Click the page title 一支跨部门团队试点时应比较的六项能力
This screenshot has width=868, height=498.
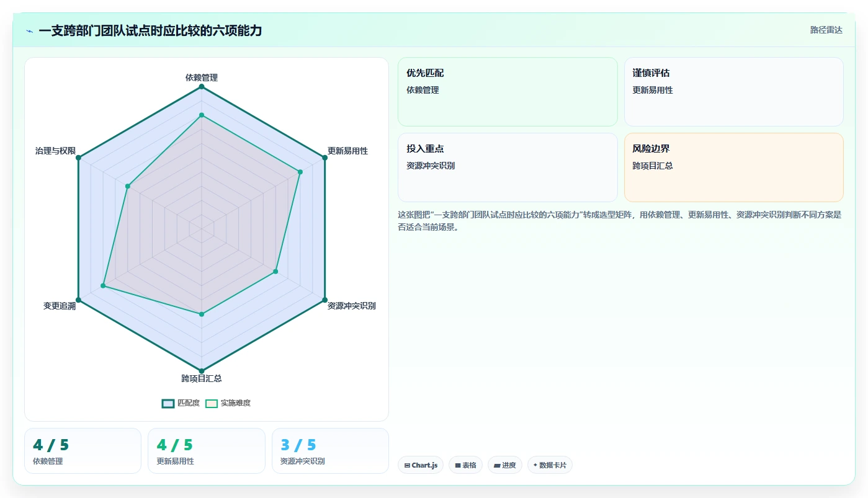[150, 30]
